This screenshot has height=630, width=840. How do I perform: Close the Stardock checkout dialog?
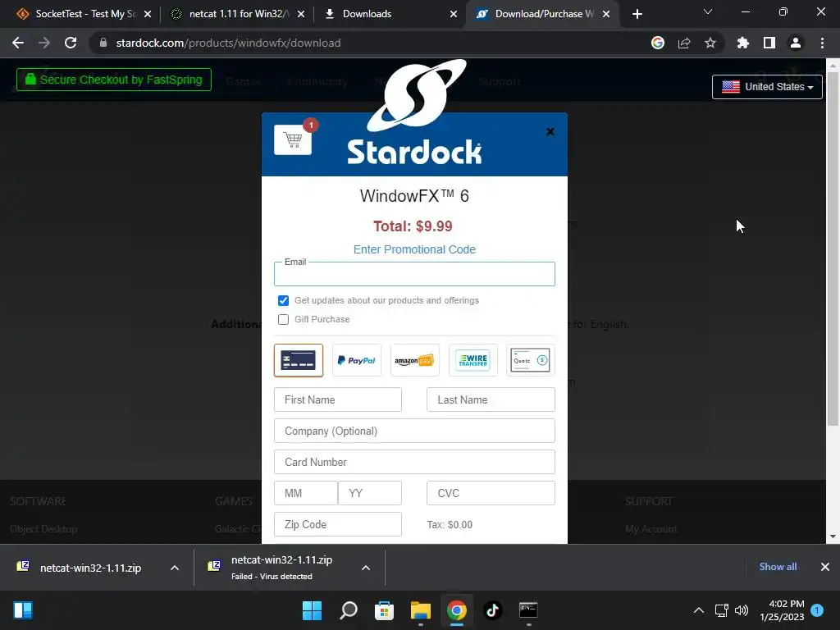coord(550,132)
